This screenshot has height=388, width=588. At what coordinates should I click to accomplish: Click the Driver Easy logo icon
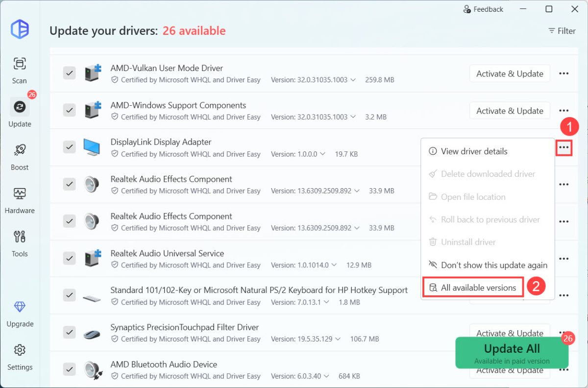(x=20, y=29)
